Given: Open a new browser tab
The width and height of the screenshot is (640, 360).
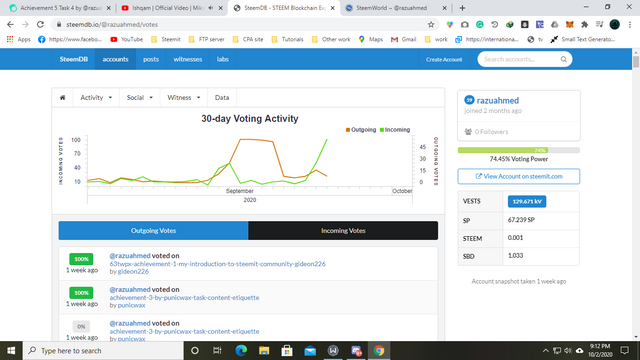Looking at the screenshot, I should pos(462,8).
